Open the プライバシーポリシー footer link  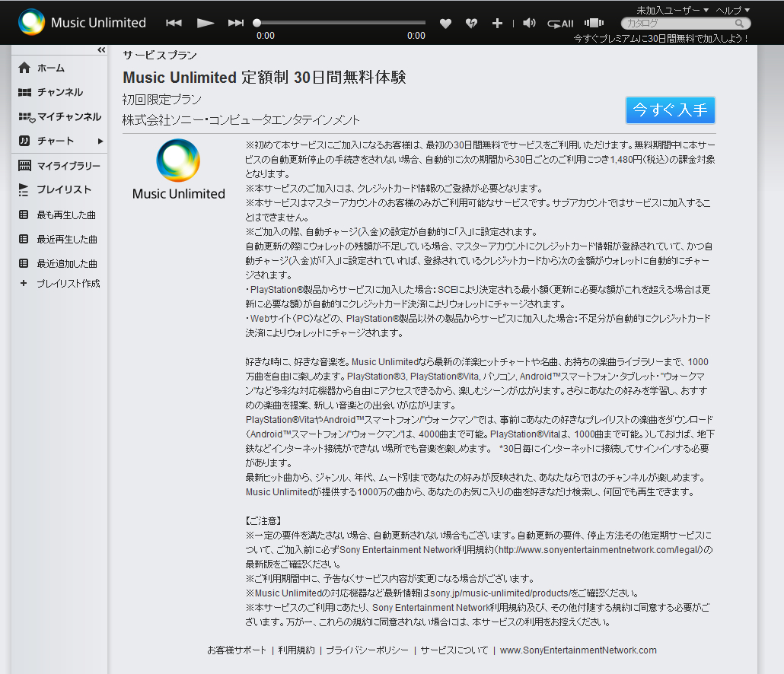(x=367, y=650)
